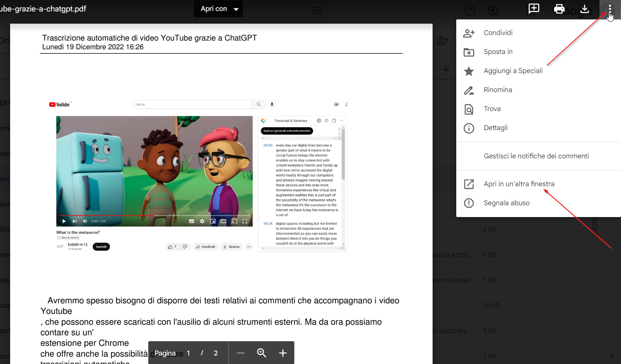Click 'Aggiungi a Speciali' menu item
Viewport: 621px width, 364px height.
click(x=539, y=71)
